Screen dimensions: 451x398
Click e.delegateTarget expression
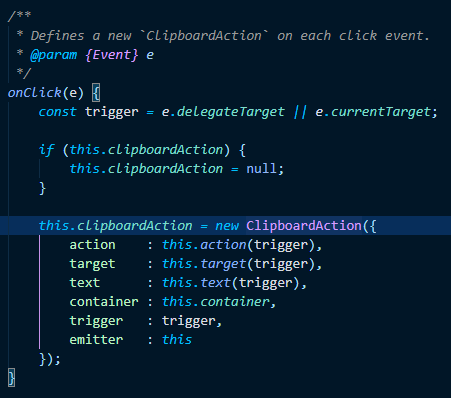(x=223, y=112)
